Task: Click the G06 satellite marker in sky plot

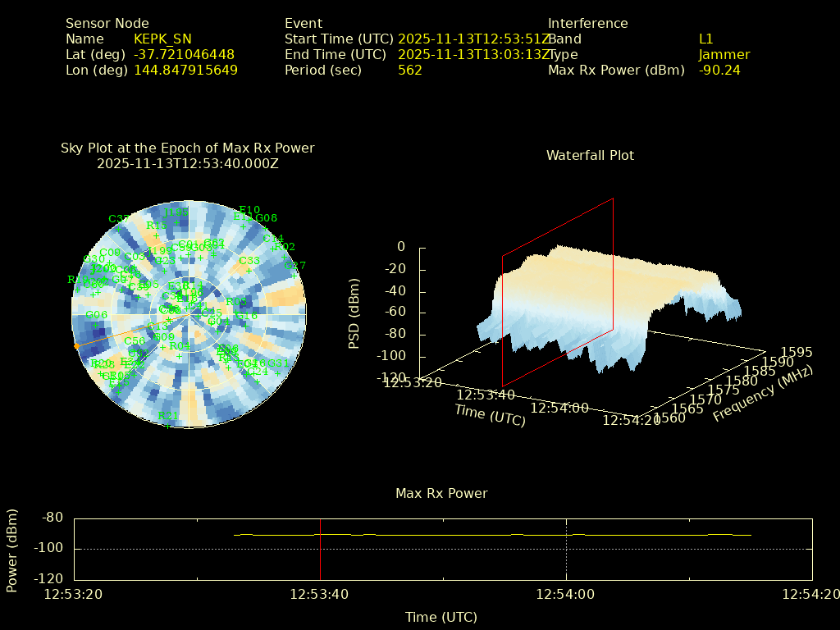Action: coord(96,325)
